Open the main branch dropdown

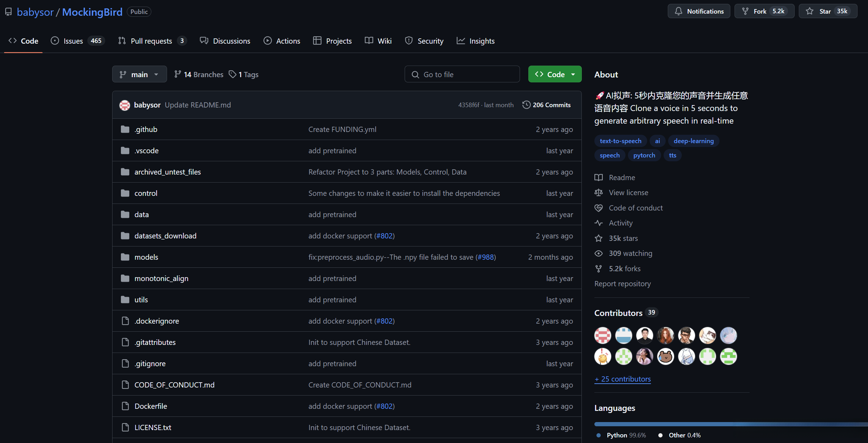pos(139,74)
